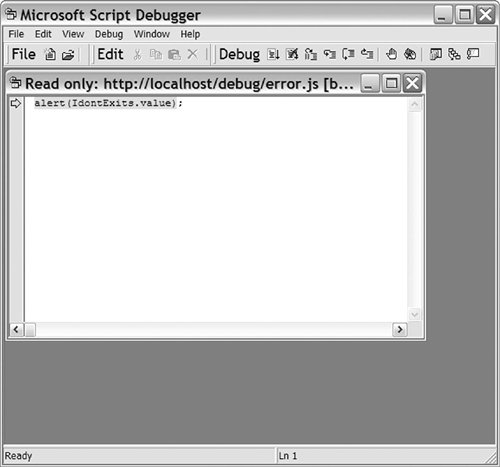
Task: Click the Step Over icon
Action: point(348,54)
